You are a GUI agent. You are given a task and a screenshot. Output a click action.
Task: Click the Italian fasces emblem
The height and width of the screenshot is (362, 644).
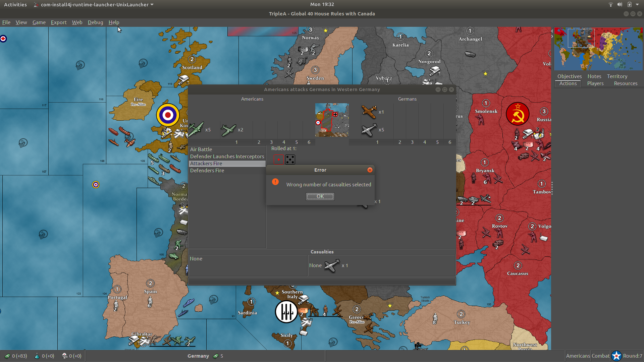pyautogui.click(x=286, y=311)
